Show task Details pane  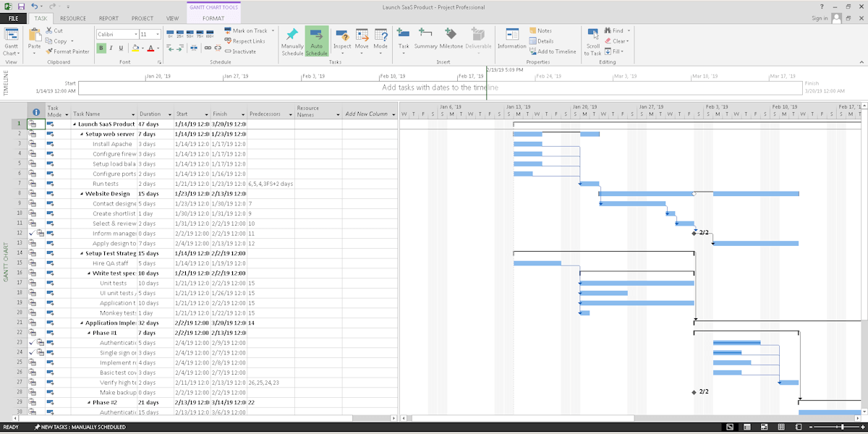point(542,41)
